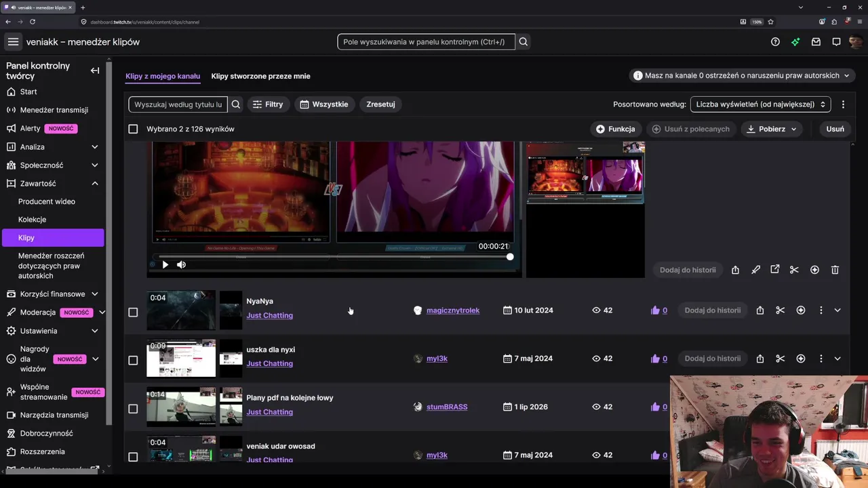
Task: Open the notifications inbox icon
Action: (x=816, y=42)
